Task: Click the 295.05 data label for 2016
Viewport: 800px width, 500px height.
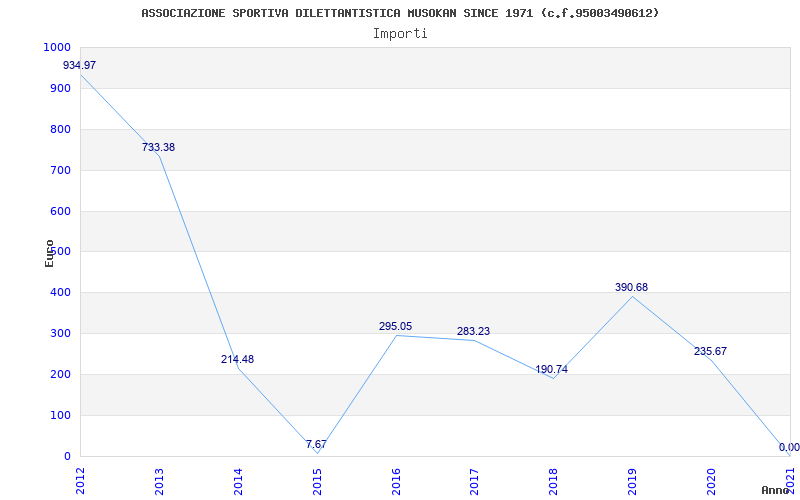Action: [395, 327]
